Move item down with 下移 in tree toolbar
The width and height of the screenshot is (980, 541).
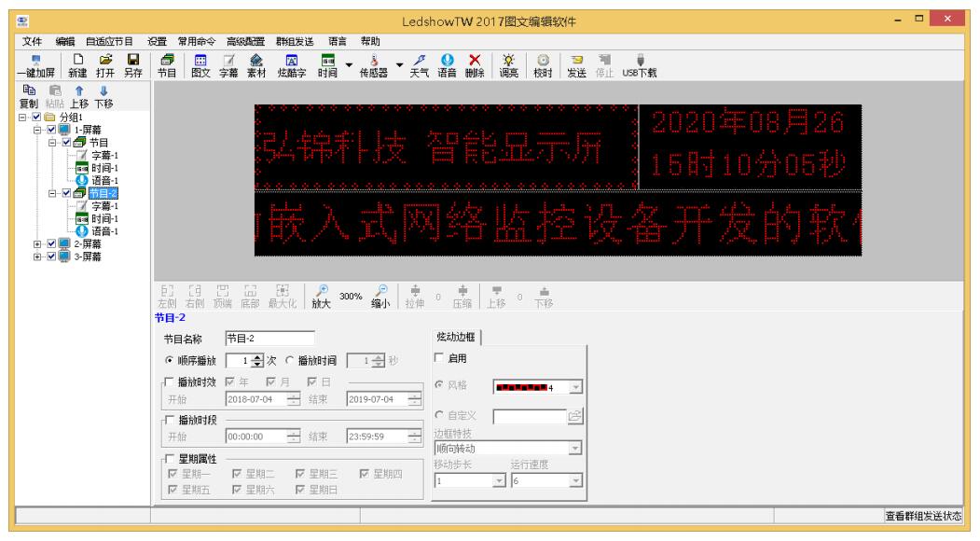(104, 97)
